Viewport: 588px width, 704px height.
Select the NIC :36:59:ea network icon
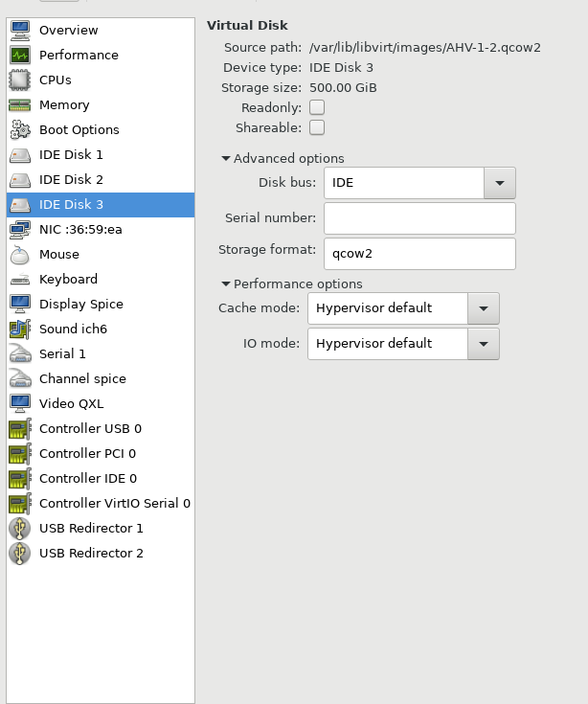(x=20, y=230)
